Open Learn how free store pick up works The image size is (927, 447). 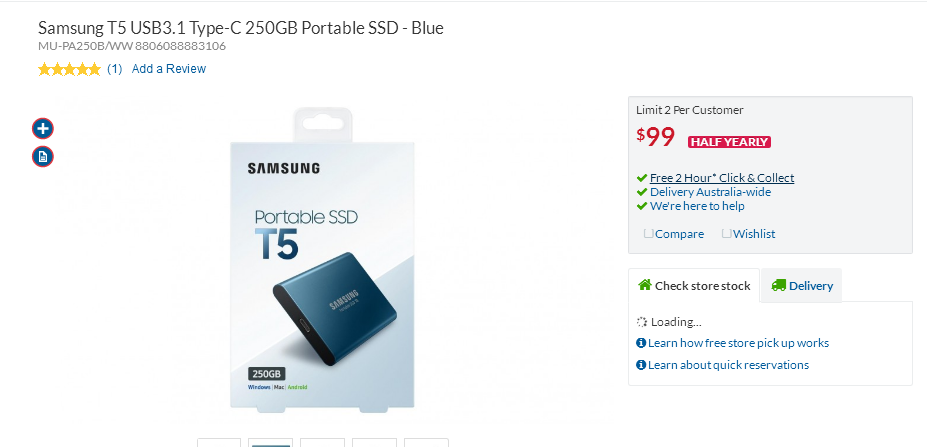[x=738, y=343]
